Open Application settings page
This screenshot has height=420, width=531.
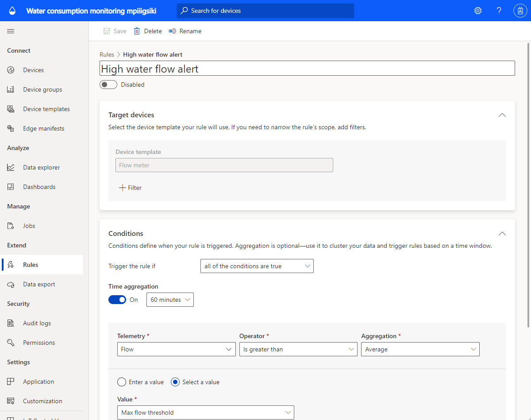[x=38, y=381]
